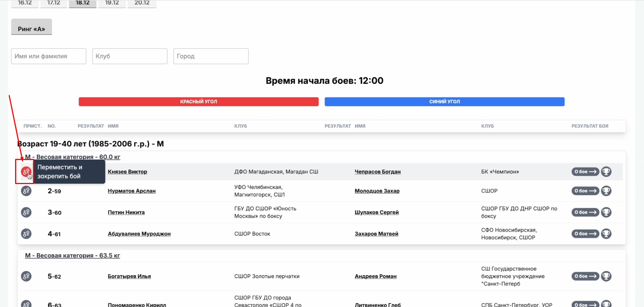The width and height of the screenshot is (644, 307).
Task: Open fighter Нурматов Арслан profile
Action: (x=132, y=191)
